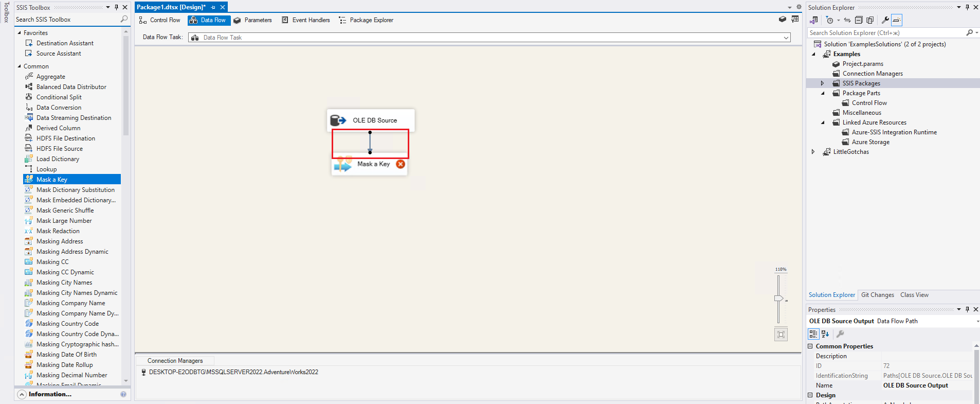Switch to the Control Flow tab
The width and height of the screenshot is (980, 404).
coord(159,20)
